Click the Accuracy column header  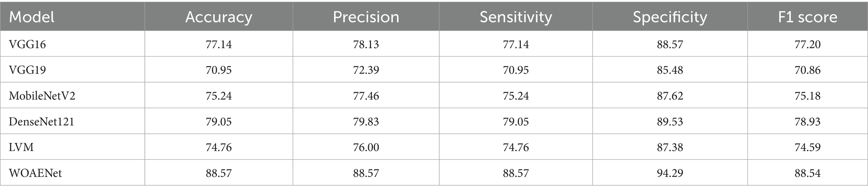[219, 17]
